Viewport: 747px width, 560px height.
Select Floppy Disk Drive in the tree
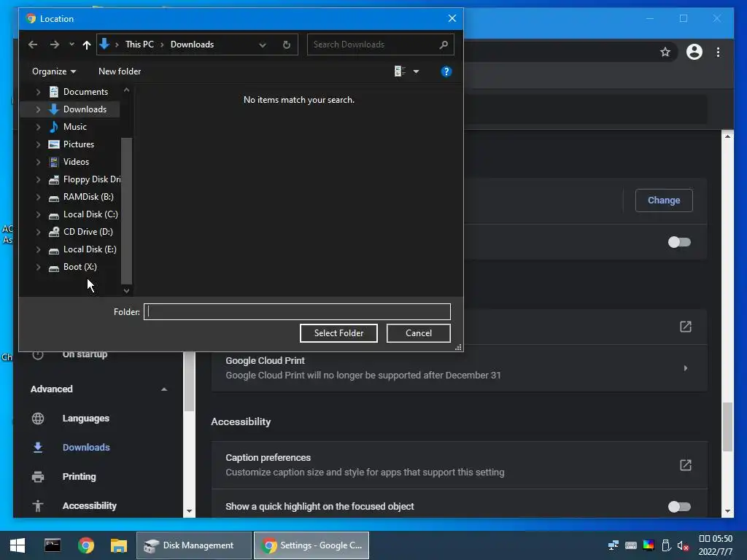(92, 179)
